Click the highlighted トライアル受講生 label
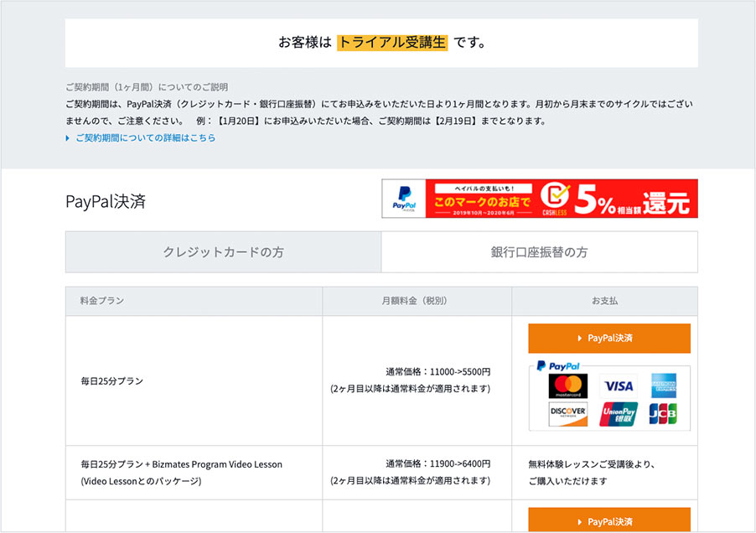This screenshot has width=756, height=533. tap(392, 42)
